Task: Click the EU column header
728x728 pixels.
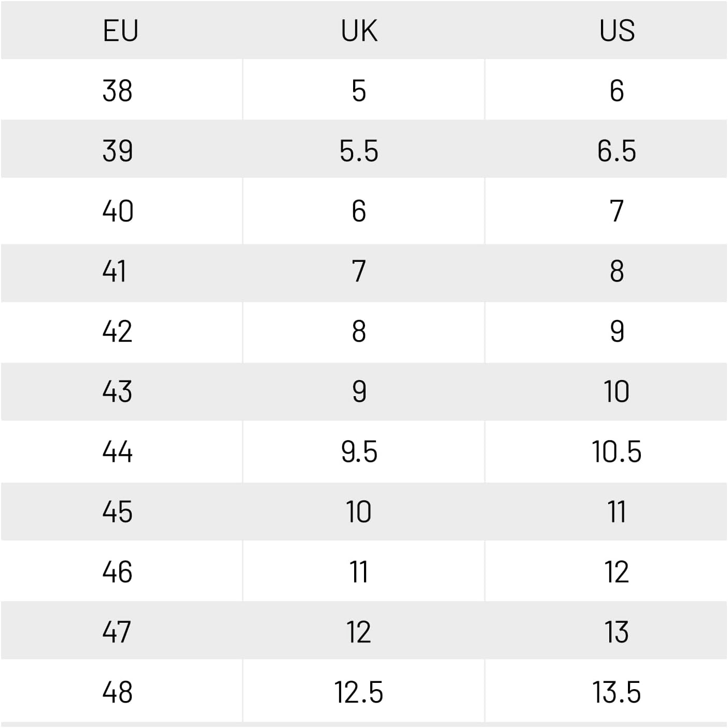Action: point(120,31)
